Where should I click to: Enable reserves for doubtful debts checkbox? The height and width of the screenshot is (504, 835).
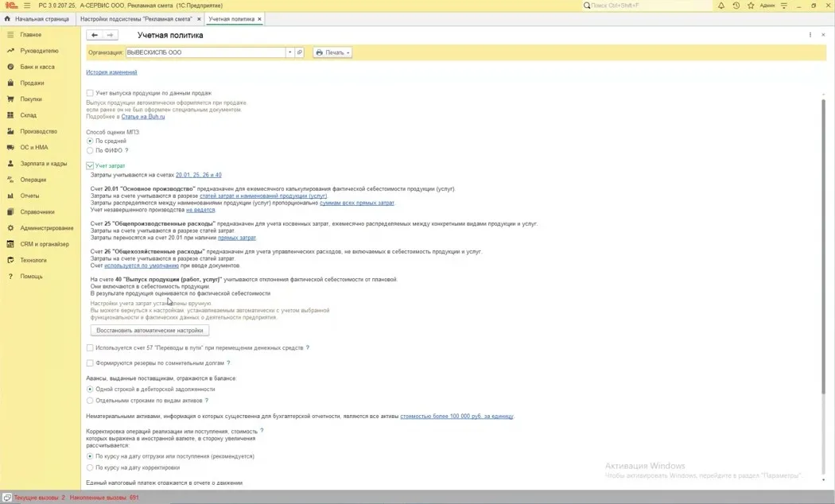point(90,363)
